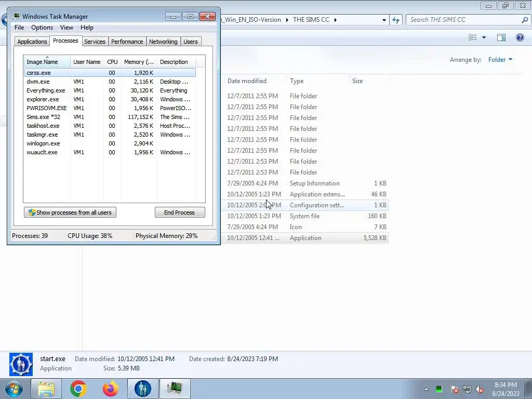Select the dwm.exe process row
The image size is (532, 399).
(110, 82)
